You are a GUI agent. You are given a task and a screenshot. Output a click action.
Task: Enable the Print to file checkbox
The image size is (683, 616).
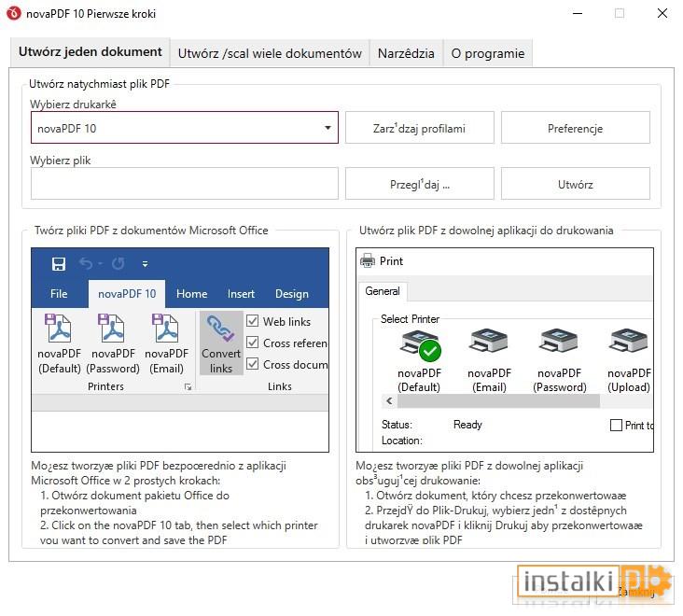coord(616,426)
